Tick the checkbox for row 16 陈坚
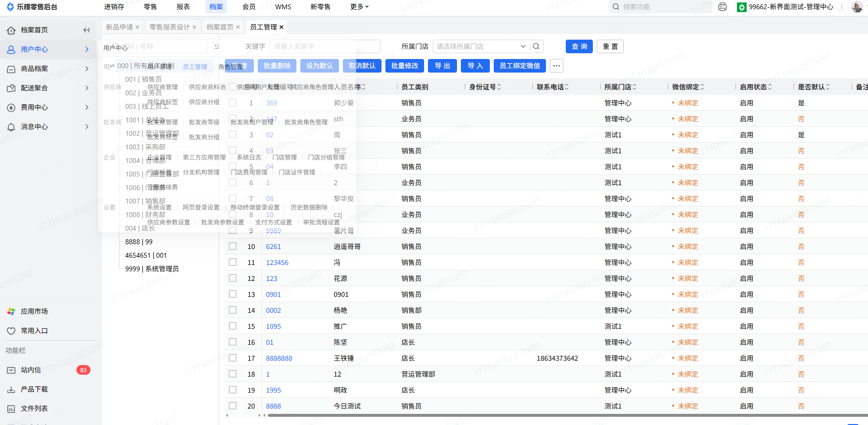Viewport: 868px width, 425px height. [233, 342]
